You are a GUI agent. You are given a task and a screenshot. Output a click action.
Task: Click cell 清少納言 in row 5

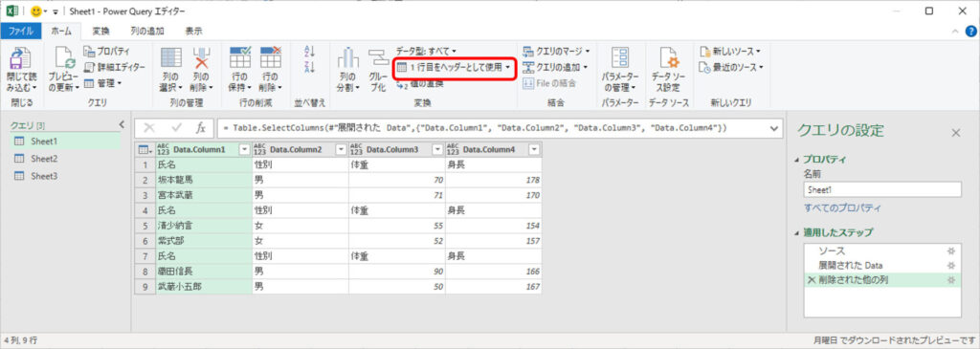point(203,226)
